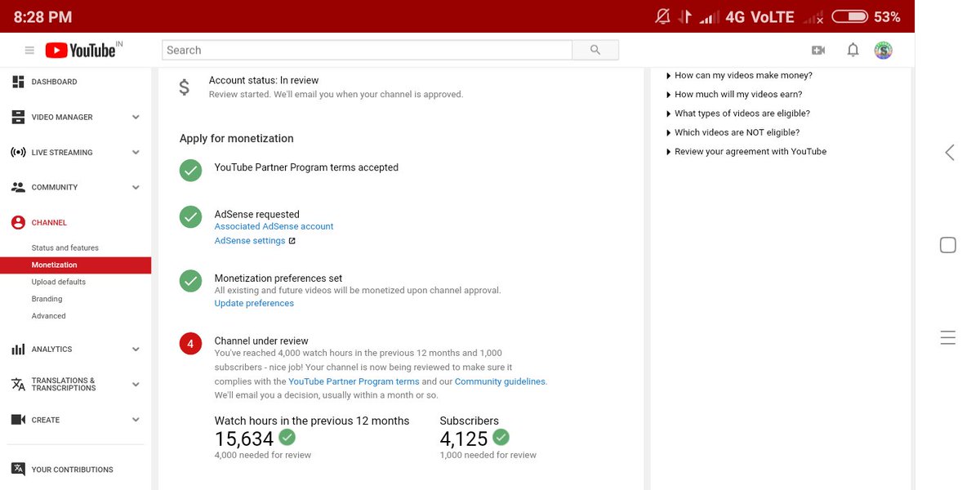
Task: Expand the Analytics section chevron
Action: 136,350
